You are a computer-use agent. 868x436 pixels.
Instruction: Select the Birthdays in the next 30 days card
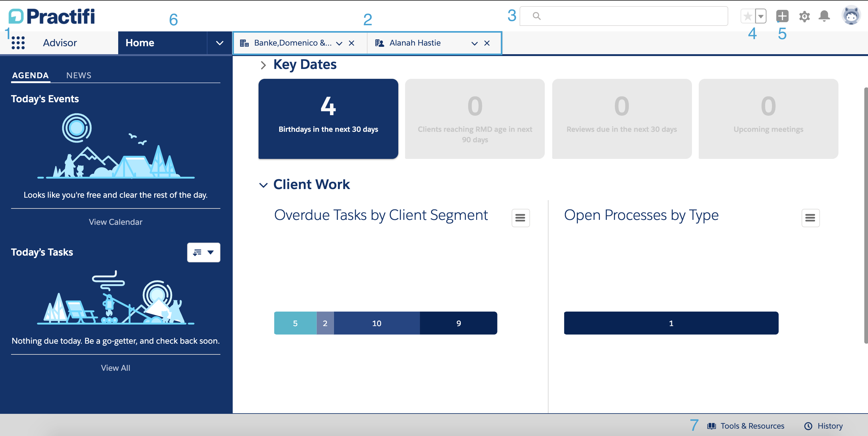[x=328, y=119]
